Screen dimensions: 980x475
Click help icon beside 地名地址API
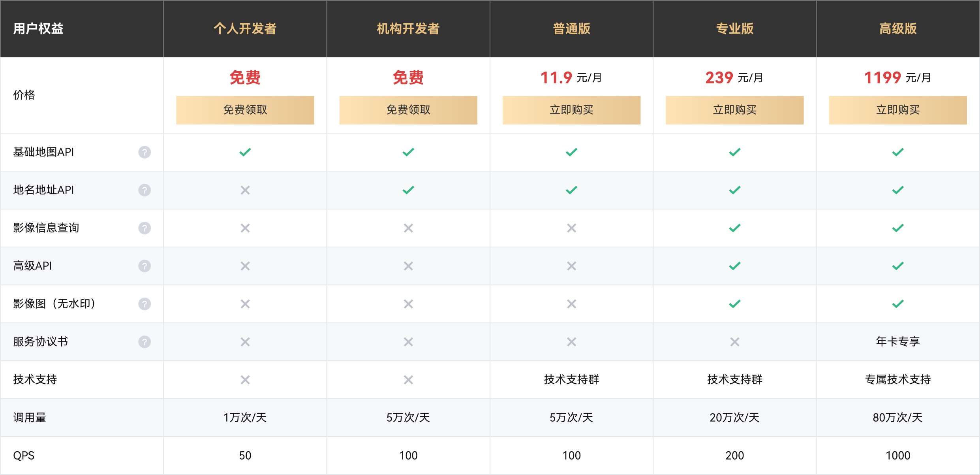click(x=145, y=190)
